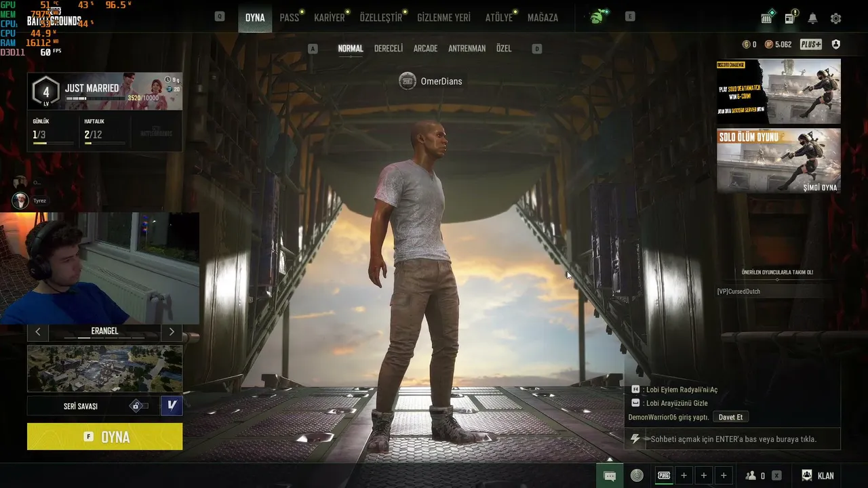The image size is (868, 488).
Task: Show previous map with left arrow
Action: pos(38,331)
